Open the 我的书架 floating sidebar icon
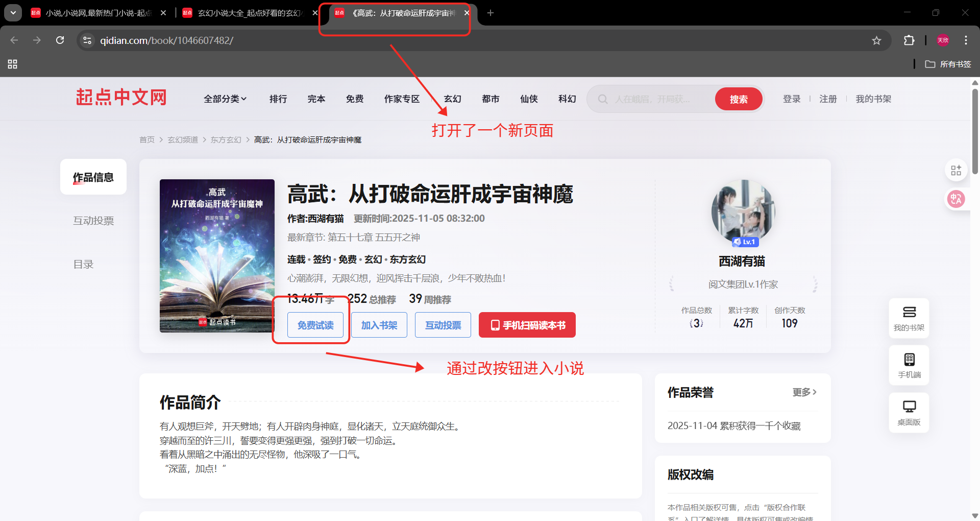This screenshot has width=980, height=521. pyautogui.click(x=909, y=318)
